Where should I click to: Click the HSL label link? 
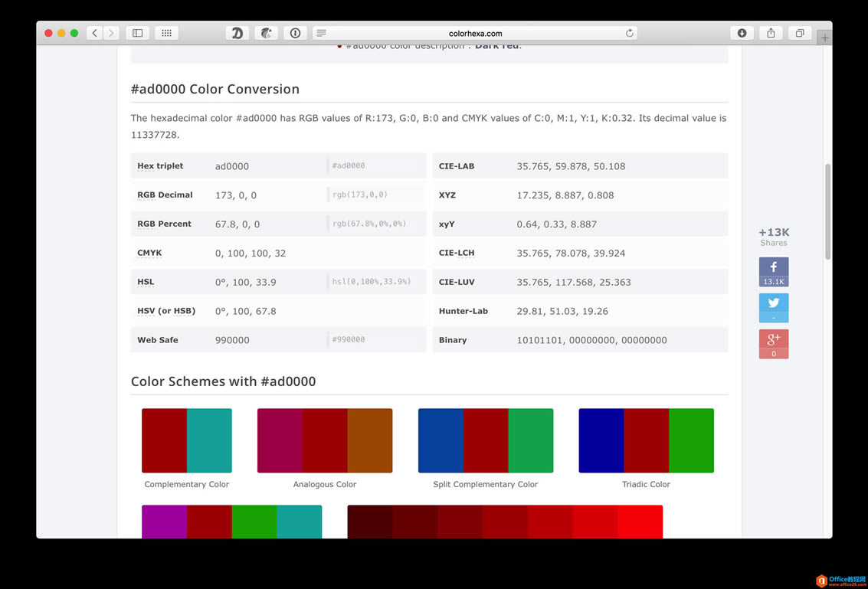click(x=146, y=282)
